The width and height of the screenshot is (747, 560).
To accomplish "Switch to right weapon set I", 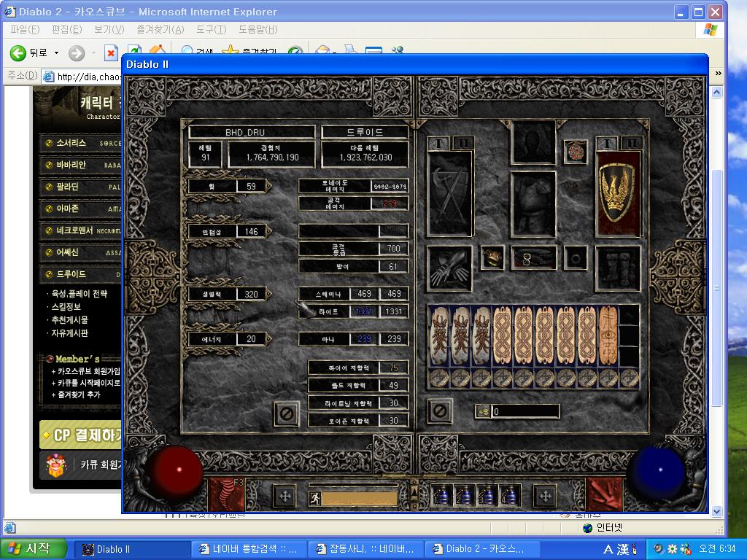I will tap(607, 143).
